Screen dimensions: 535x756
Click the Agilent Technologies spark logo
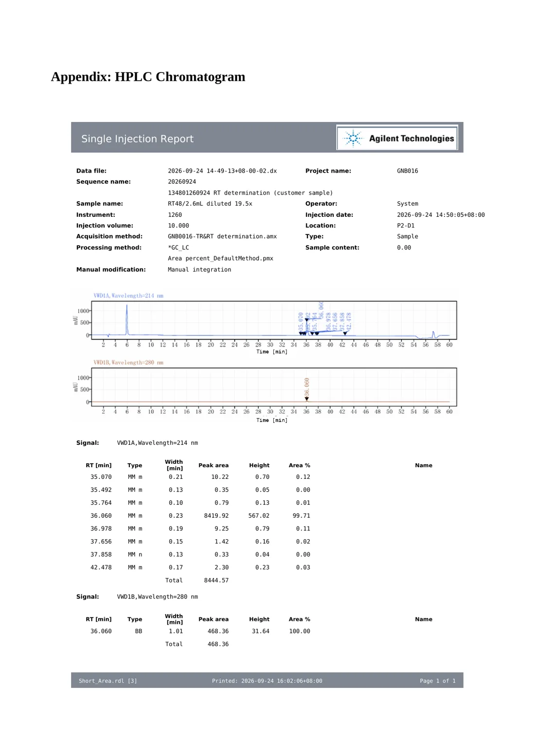[353, 139]
